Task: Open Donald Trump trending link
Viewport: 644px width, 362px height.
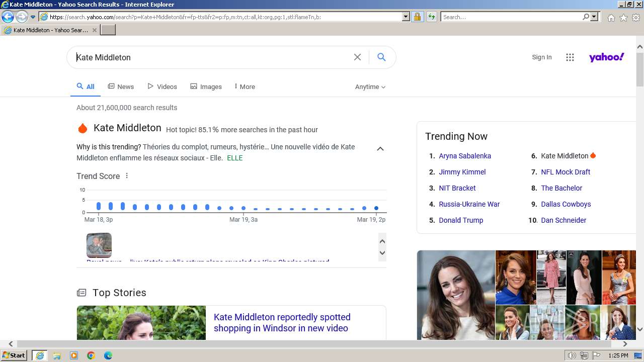Action: click(461, 220)
